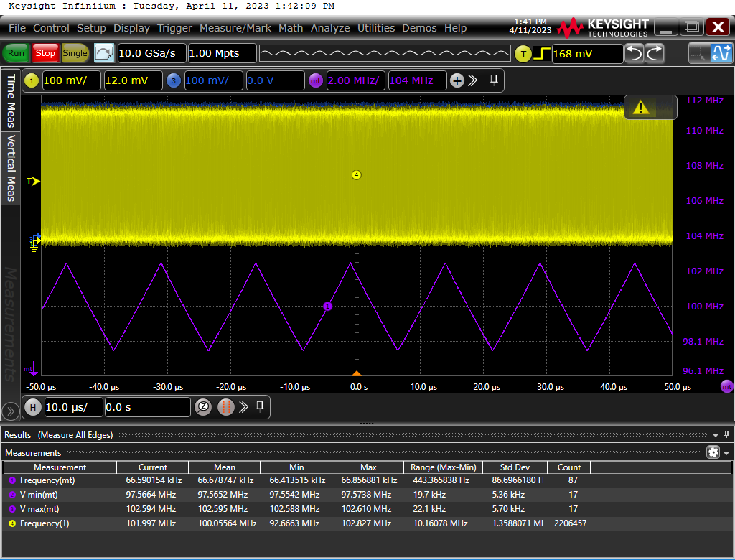Open the Time Meas side tab

pyautogui.click(x=10, y=101)
